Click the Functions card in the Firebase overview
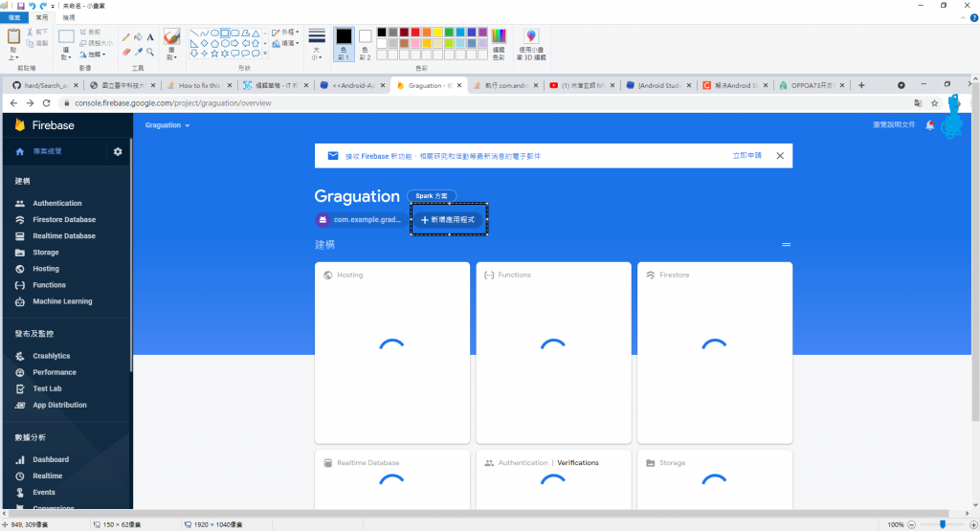980x531 pixels. (554, 353)
